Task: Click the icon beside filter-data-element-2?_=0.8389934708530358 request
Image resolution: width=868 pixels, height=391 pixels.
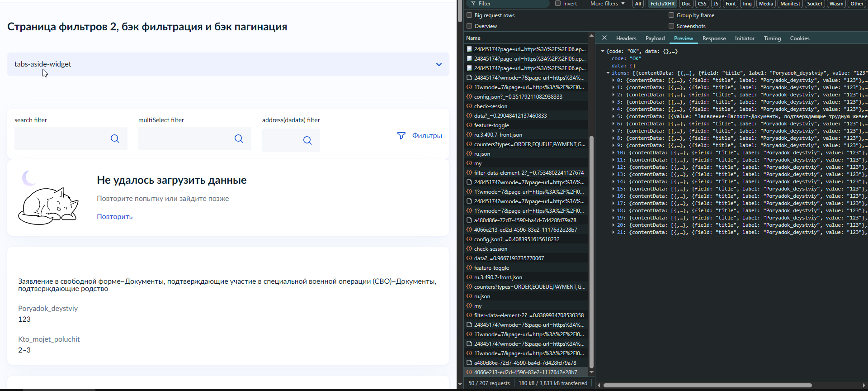Action: point(469,315)
